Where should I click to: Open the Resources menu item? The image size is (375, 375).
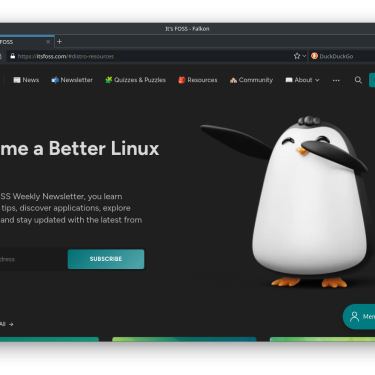pos(198,80)
